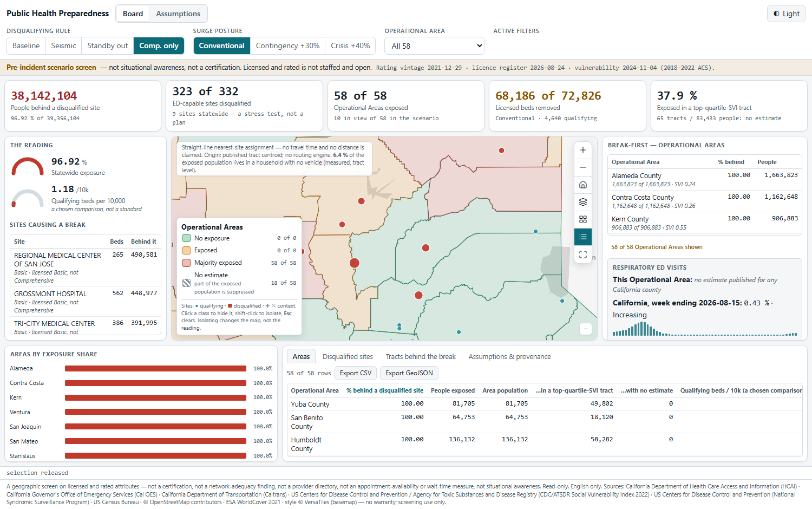Select Alameda County in break-first list
The height and width of the screenshot is (509, 812).
[x=704, y=179]
